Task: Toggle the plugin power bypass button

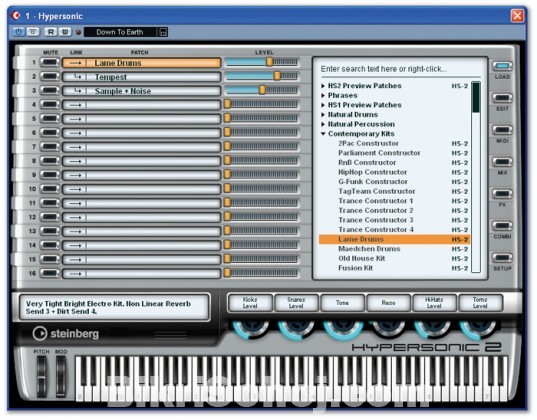Action: pos(18,32)
